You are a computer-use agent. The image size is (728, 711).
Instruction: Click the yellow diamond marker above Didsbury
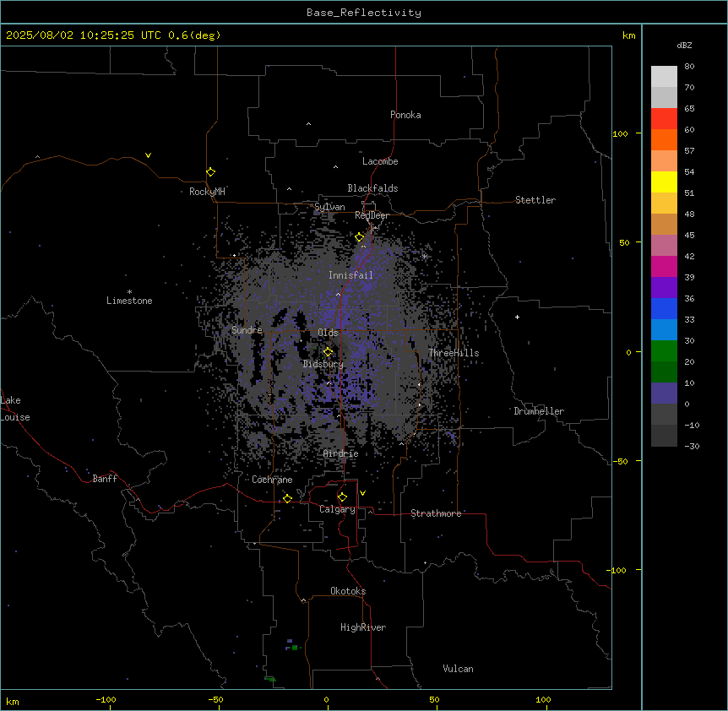[328, 352]
